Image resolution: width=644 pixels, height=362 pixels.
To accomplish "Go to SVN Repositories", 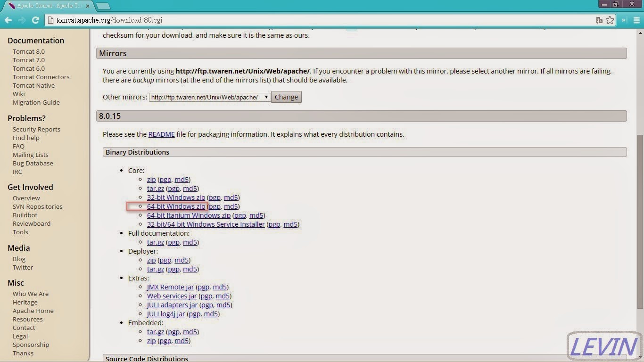I will pyautogui.click(x=38, y=207).
